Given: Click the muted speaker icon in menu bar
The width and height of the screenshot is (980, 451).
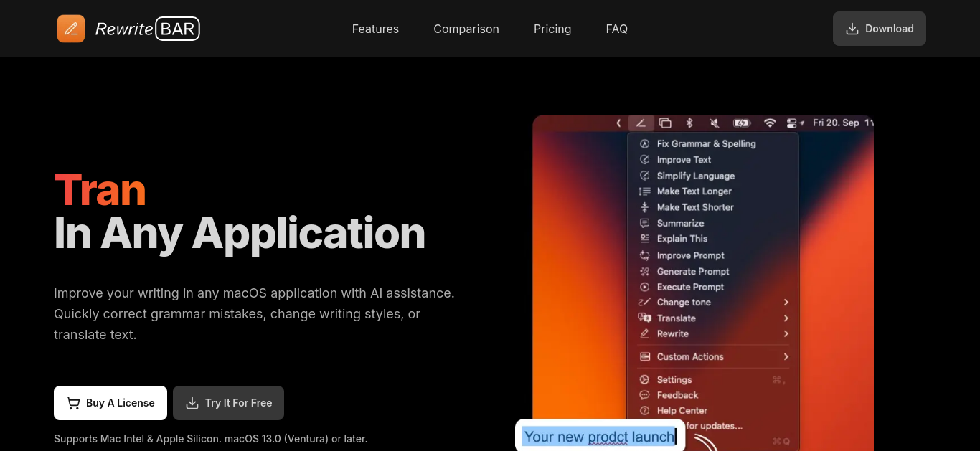Looking at the screenshot, I should click(x=715, y=123).
